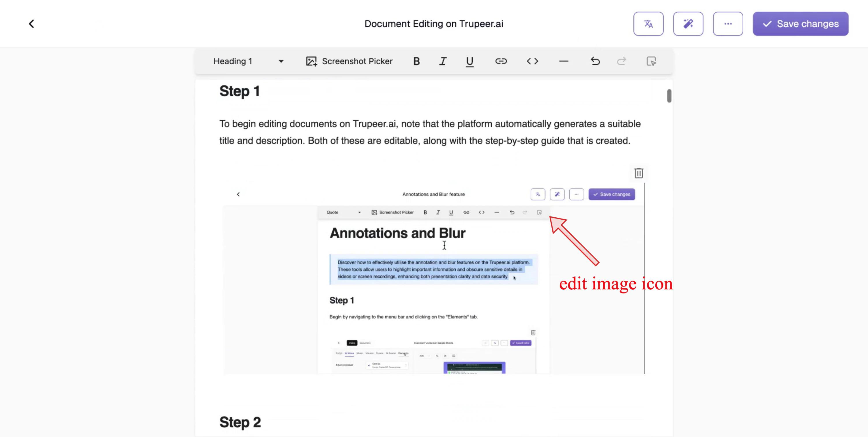Undo the last edit
The width and height of the screenshot is (868, 437).
click(x=595, y=61)
